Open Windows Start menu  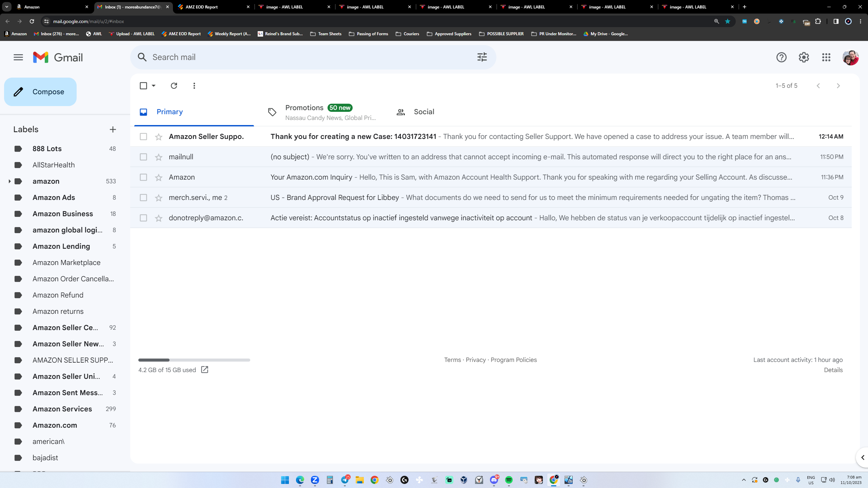[285, 480]
